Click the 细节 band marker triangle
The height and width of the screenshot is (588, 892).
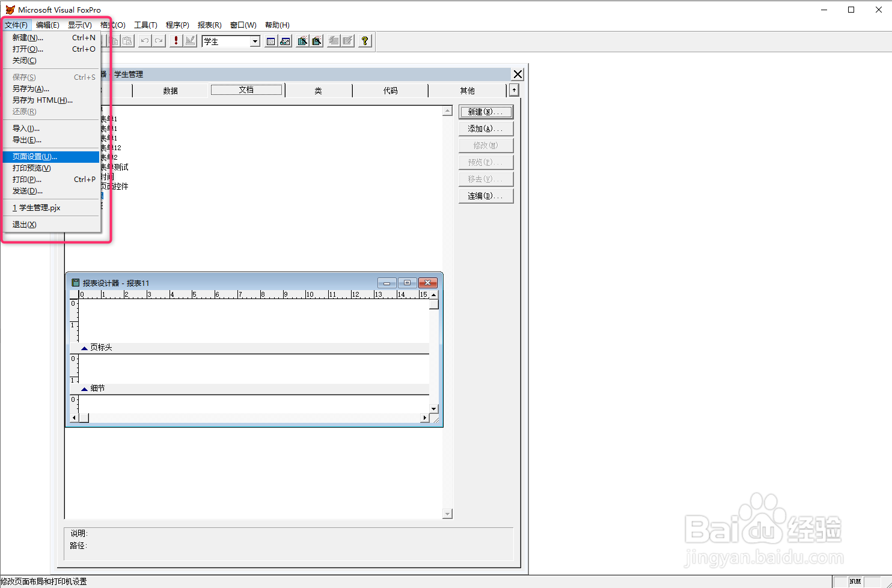click(x=84, y=389)
